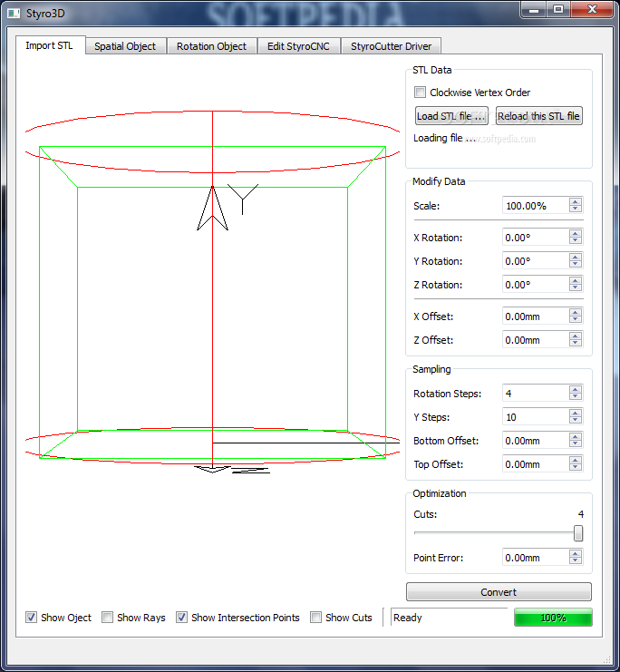Increase Top Offset with up arrow

[576, 460]
